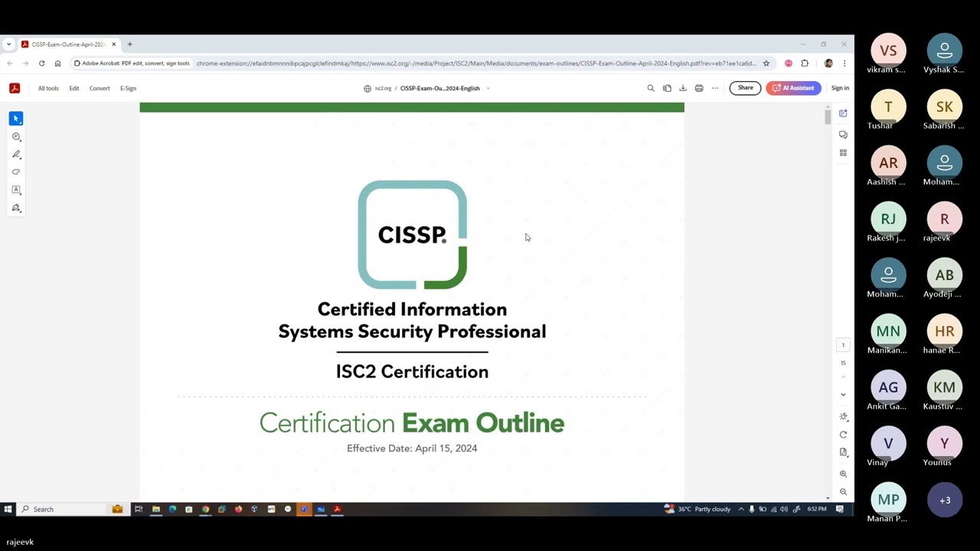Open the search in document magnifier

click(651, 88)
